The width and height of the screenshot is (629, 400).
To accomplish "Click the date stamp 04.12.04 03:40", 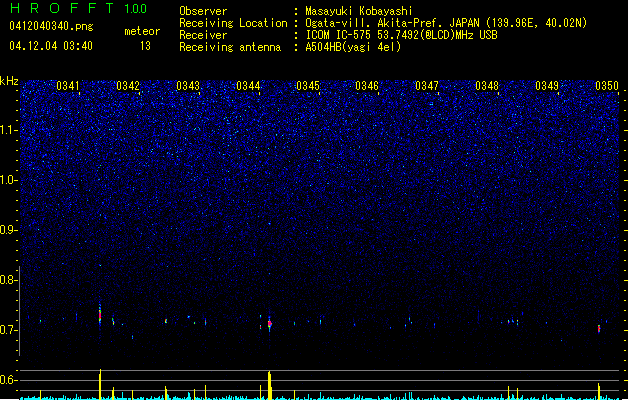I will (51, 46).
